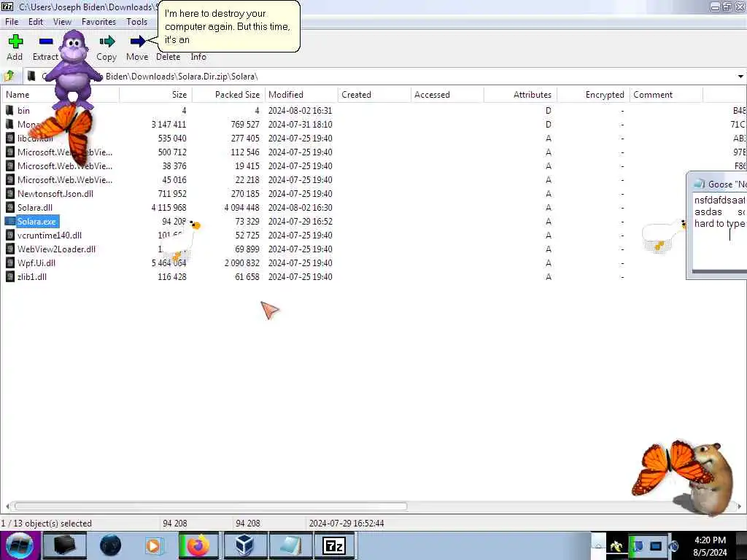Click the Move arrow toolbar icon
The width and height of the screenshot is (747, 560).
click(137, 42)
